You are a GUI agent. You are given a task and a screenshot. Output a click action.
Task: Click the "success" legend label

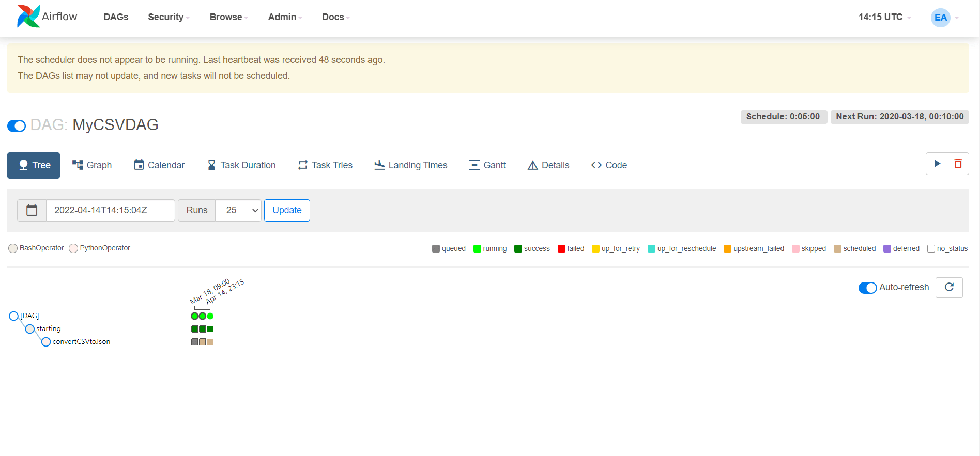(x=537, y=249)
